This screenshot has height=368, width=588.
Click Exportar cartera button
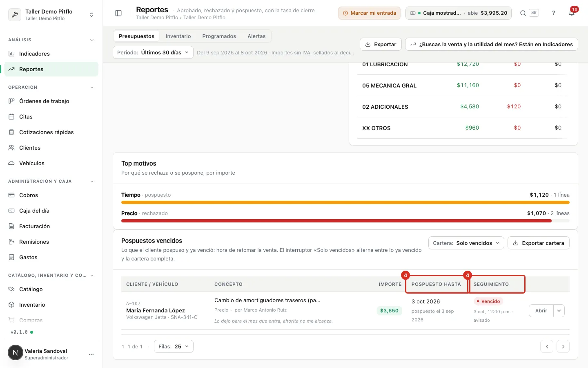coord(539,243)
